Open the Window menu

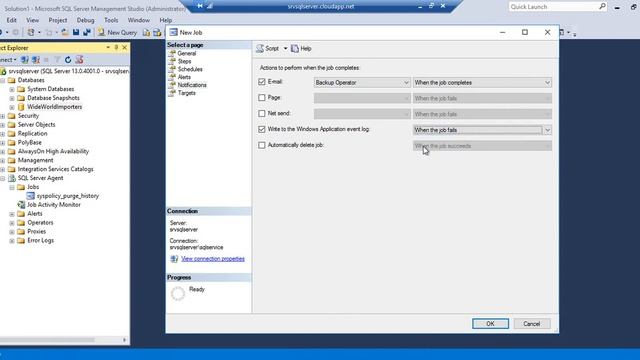tap(139, 20)
